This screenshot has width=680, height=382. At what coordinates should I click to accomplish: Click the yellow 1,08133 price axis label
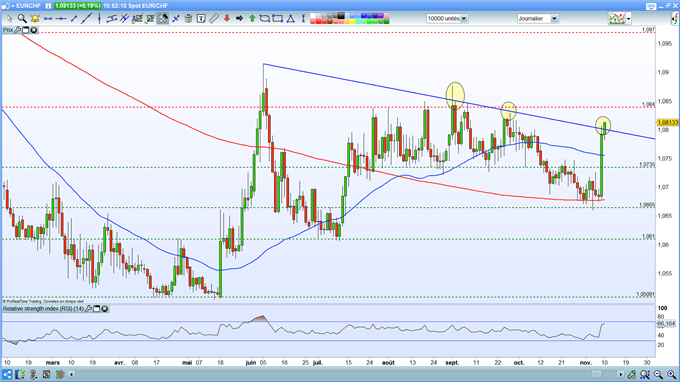(x=668, y=123)
